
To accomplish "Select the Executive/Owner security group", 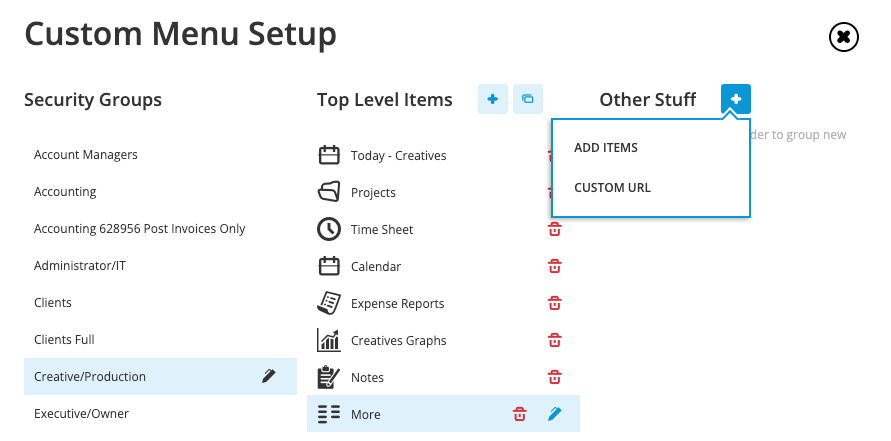I will 160,413.
